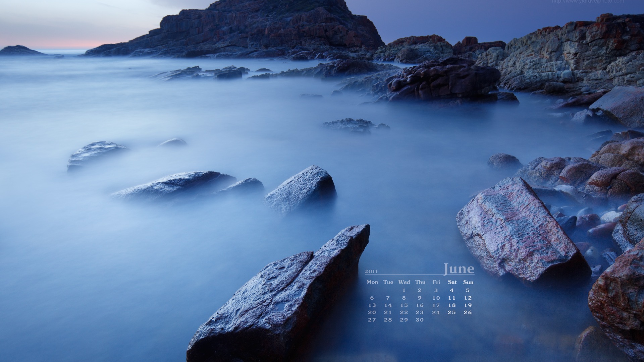Viewport: 644px width, 362px height.
Task: Click the June month heading
Action: pyautogui.click(x=459, y=269)
